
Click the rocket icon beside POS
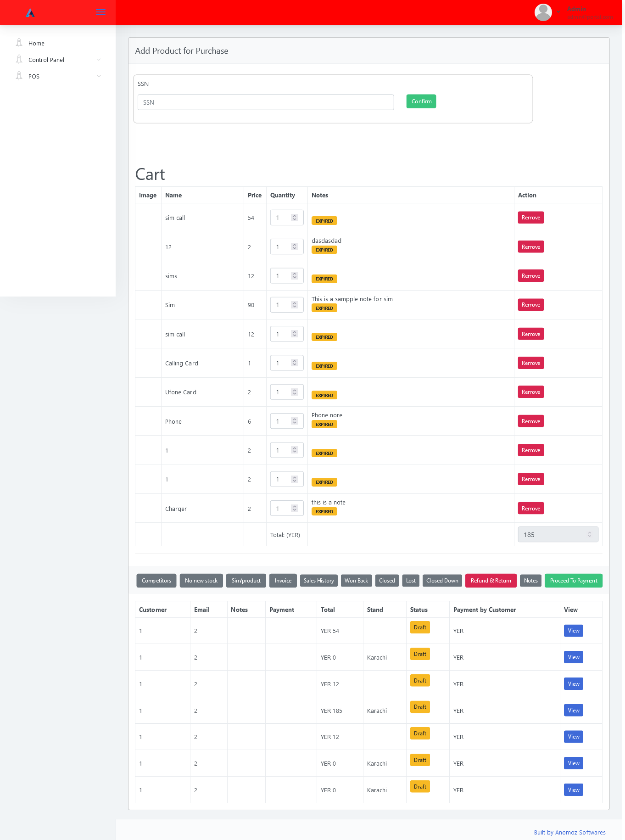19,76
